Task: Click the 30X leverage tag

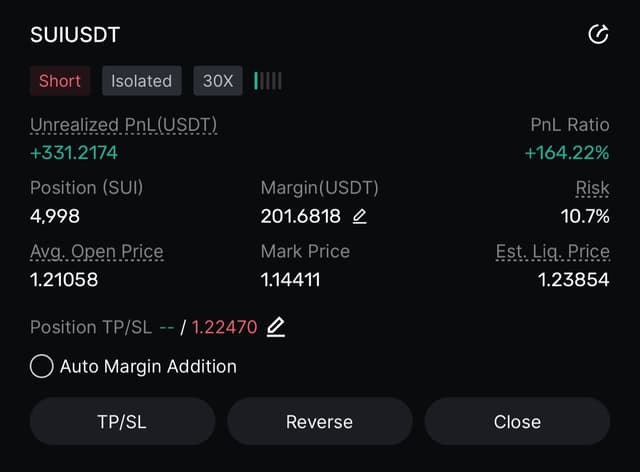Action: [218, 81]
